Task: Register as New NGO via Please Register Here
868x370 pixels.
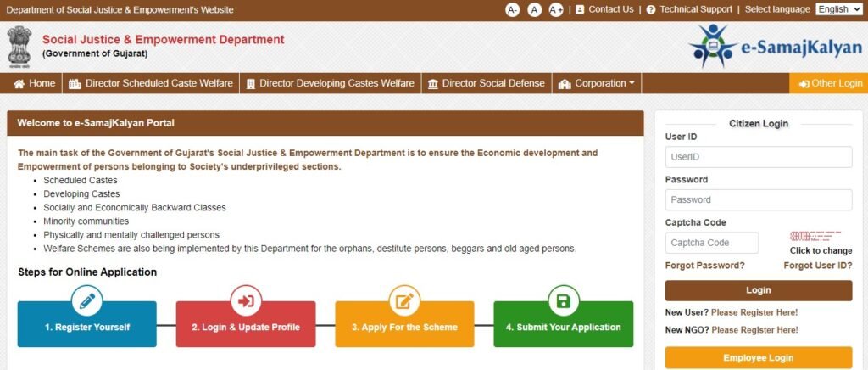Action: coord(754,330)
